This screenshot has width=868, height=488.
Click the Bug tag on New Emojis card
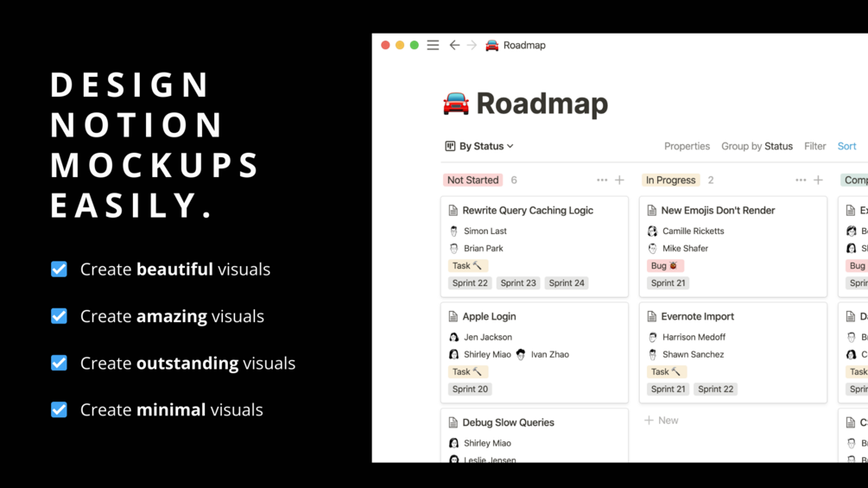pyautogui.click(x=665, y=265)
